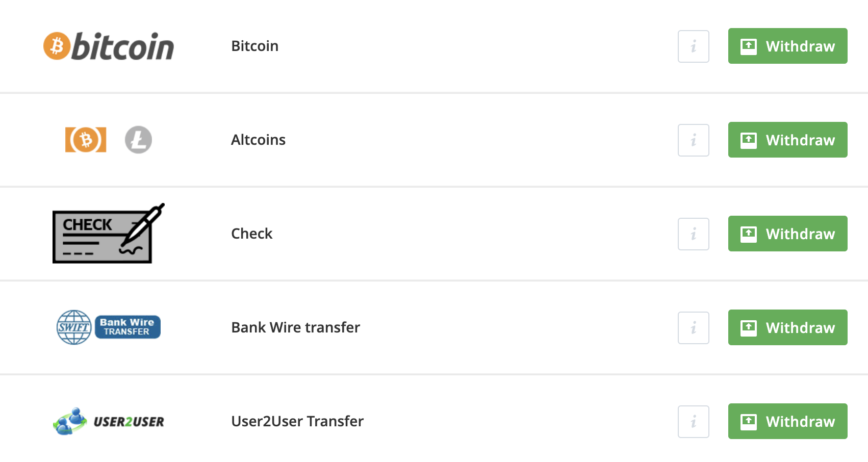Image resolution: width=868 pixels, height=462 pixels.
Task: Click the info icon for Bitcoin
Action: 693,46
